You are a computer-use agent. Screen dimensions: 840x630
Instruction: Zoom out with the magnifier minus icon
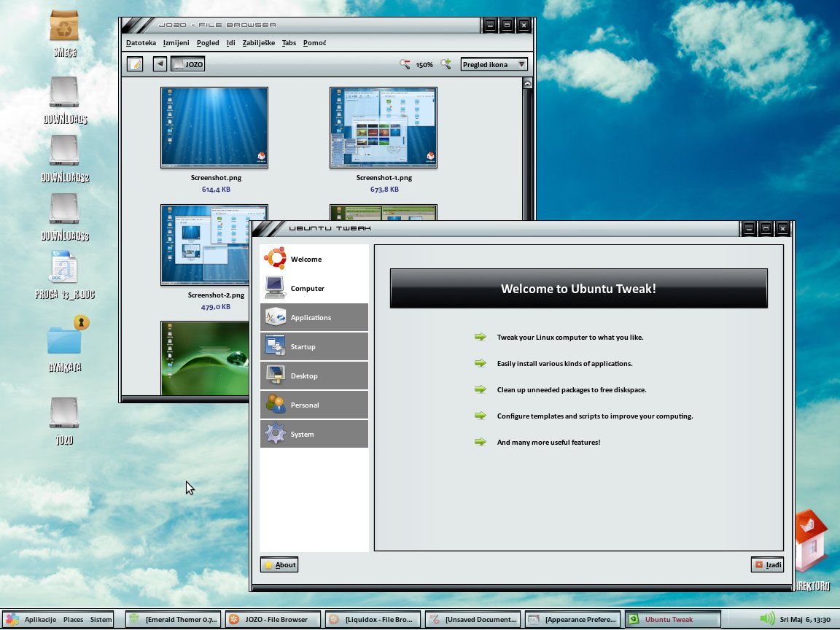(405, 64)
